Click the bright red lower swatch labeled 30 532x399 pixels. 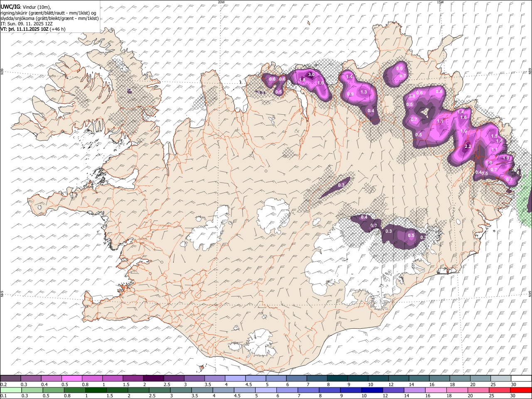tap(520, 390)
